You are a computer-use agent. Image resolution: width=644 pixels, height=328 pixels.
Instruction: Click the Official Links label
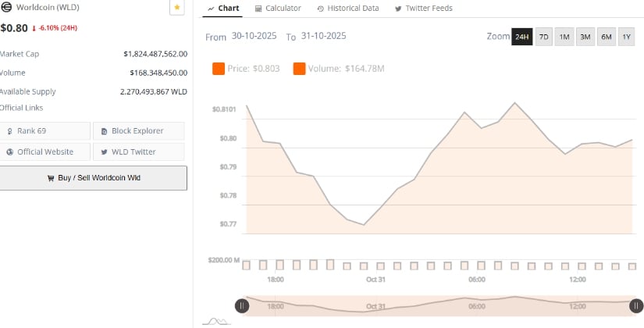click(21, 108)
